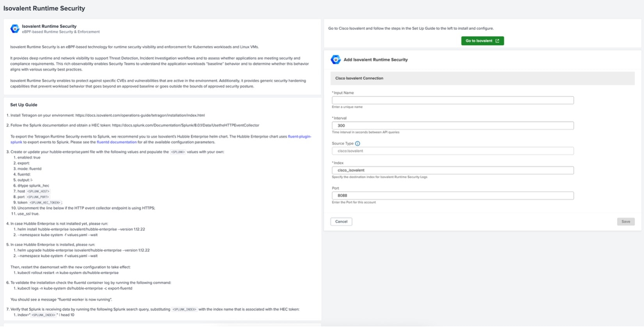
Task: Click the Source Type field cisco:isovalent
Action: pos(453,151)
